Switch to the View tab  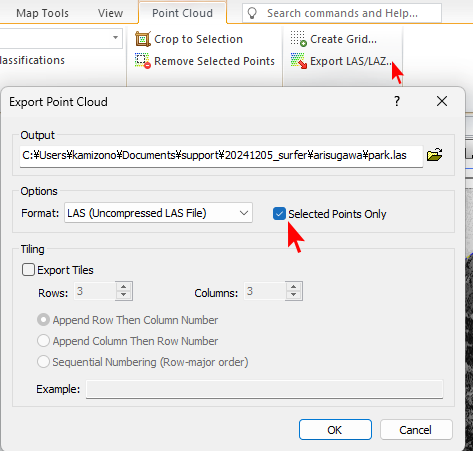[x=110, y=13]
